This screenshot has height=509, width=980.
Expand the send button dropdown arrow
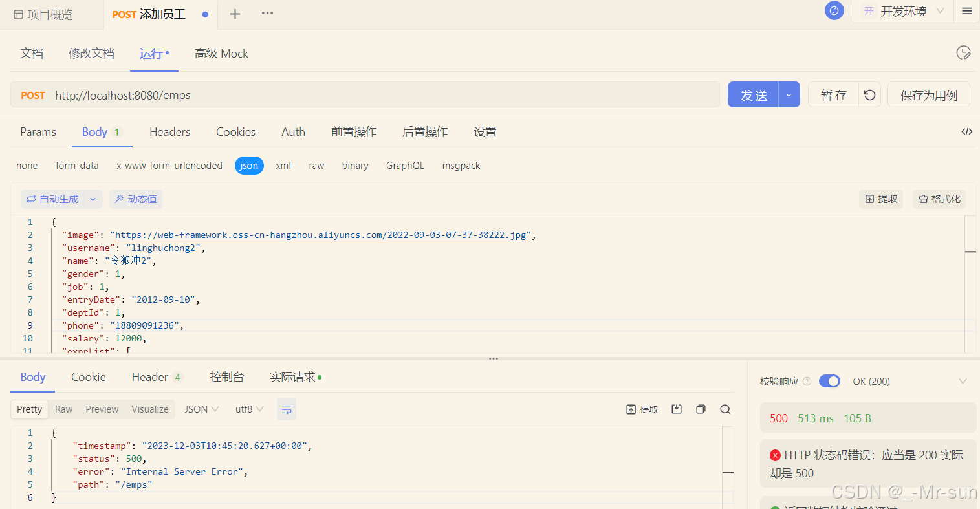[x=789, y=94]
